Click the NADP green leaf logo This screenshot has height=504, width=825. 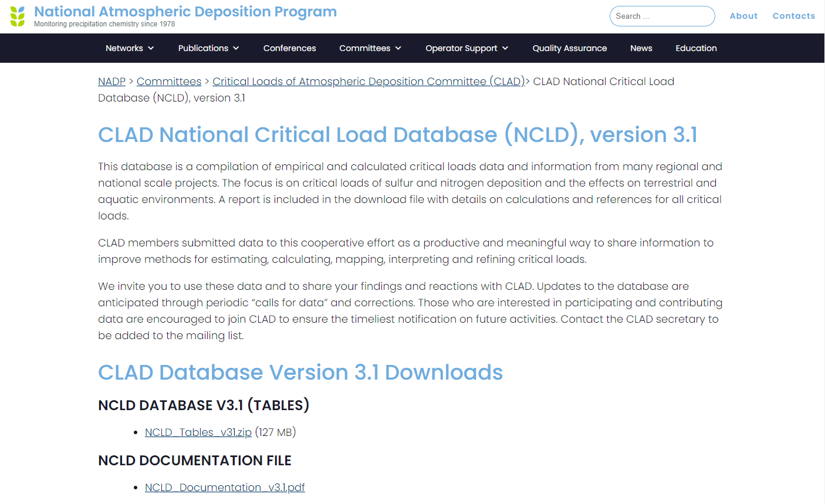(18, 16)
